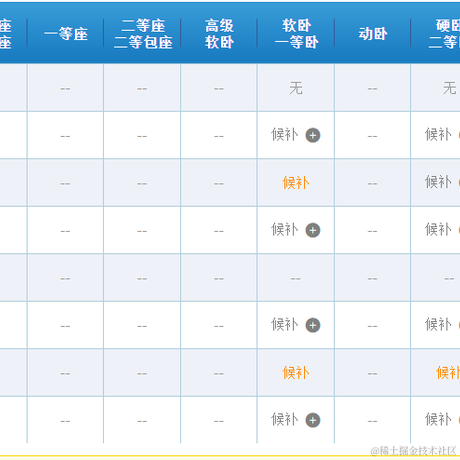Click 候补 in last row 硬卧 column
Screen dimensions: 460x460
[438, 420]
